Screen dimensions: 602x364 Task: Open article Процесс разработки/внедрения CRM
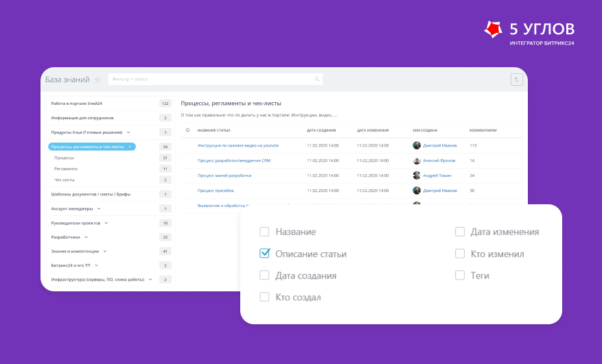[x=234, y=160]
